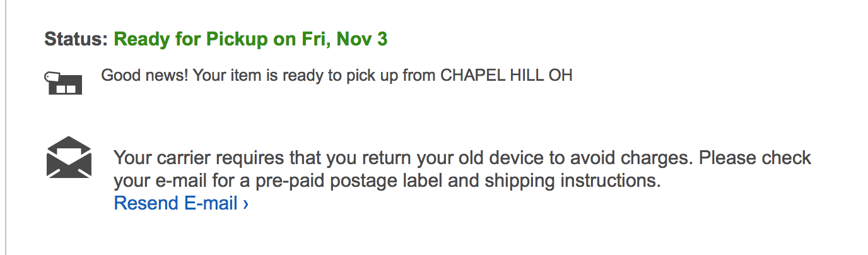
Task: Click the gray vertical divider on left
Action: 6,127
